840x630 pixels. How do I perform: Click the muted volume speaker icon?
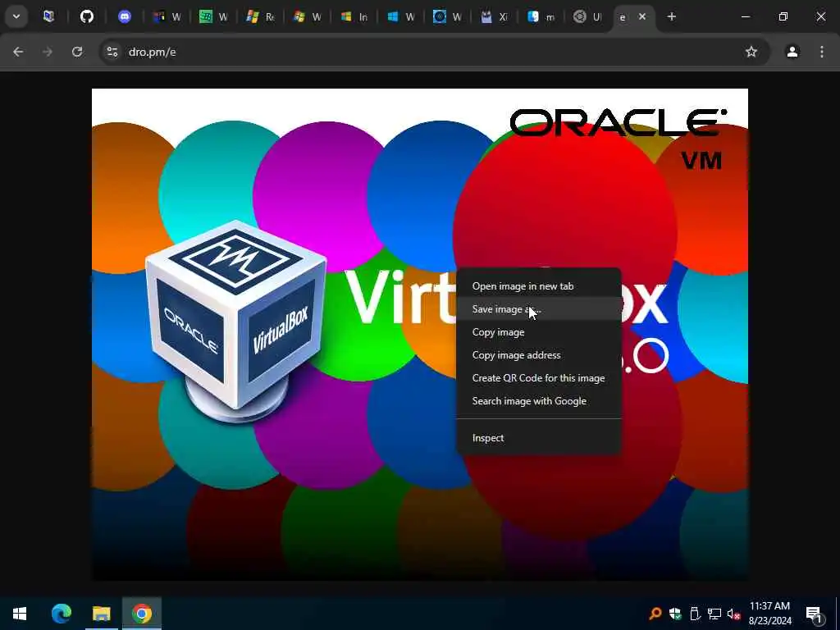click(x=733, y=614)
